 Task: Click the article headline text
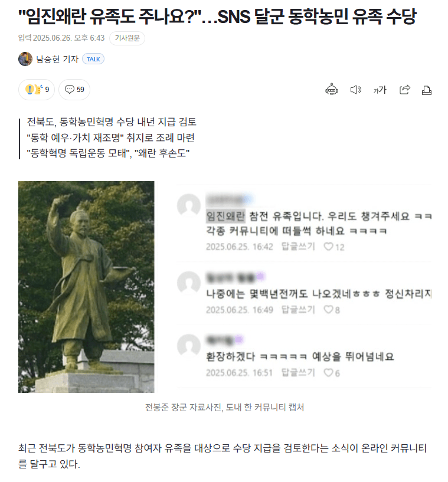coord(217,17)
